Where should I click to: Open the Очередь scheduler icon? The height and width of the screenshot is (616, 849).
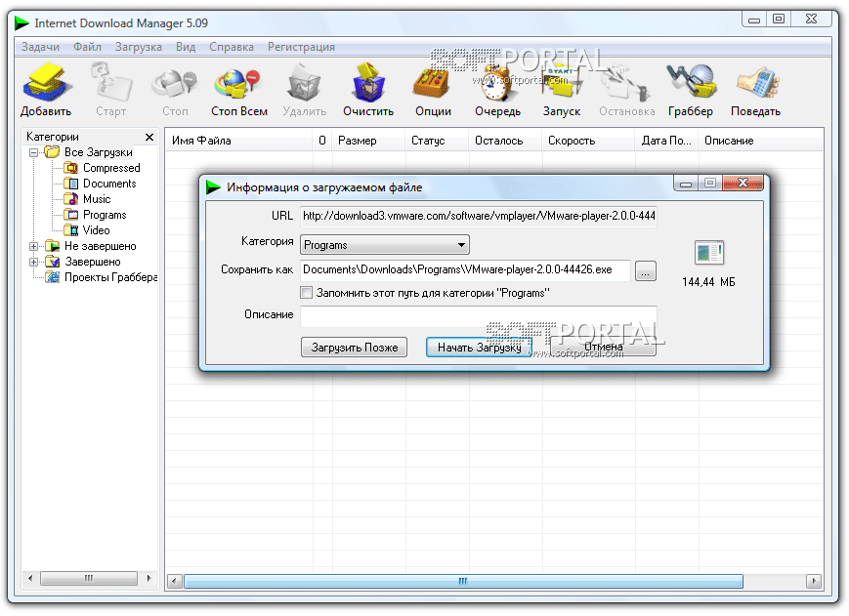tap(497, 83)
